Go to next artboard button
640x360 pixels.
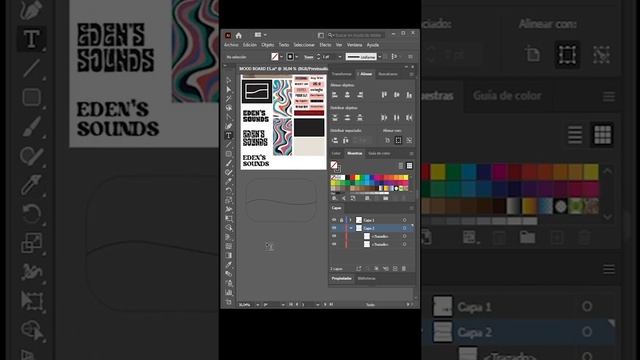[325, 304]
